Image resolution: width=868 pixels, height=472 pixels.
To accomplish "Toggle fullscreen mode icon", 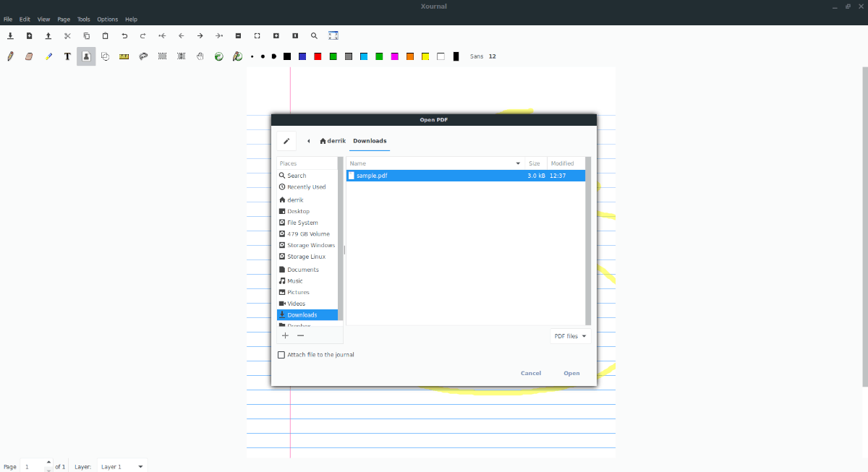I will point(333,35).
